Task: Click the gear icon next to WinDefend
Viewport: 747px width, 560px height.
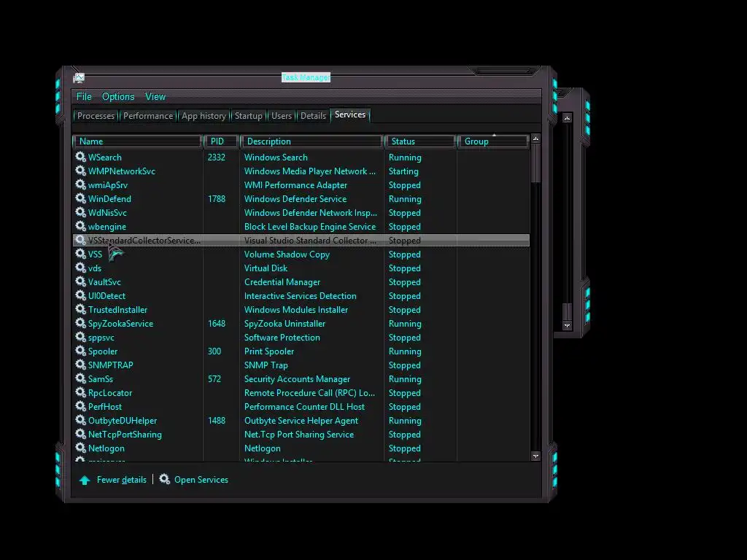Action: tap(80, 198)
